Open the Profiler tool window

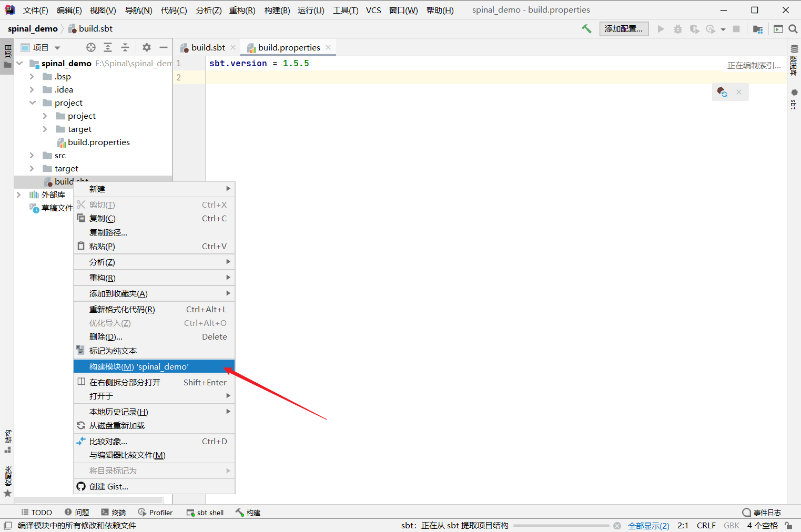tap(156, 512)
